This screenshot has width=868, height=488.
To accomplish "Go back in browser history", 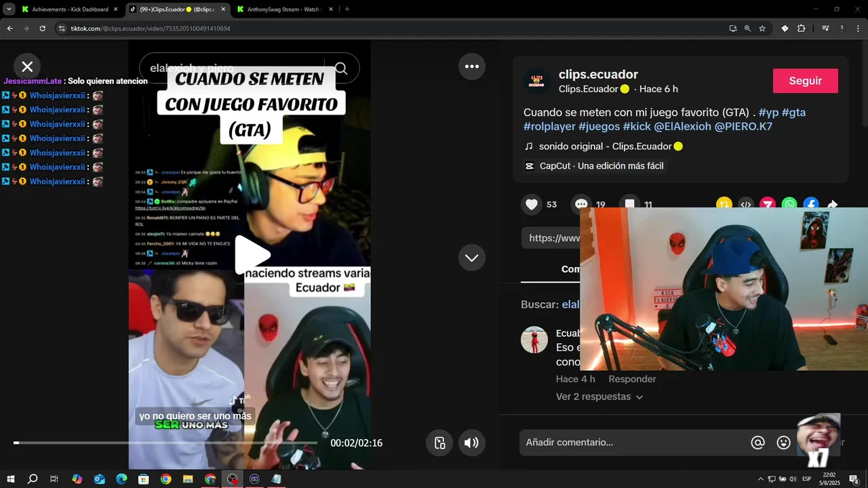I will click(9, 28).
